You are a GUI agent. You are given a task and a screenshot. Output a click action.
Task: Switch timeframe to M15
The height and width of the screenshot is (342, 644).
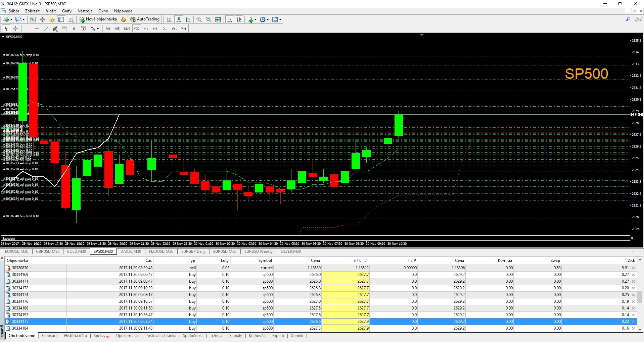(x=127, y=28)
